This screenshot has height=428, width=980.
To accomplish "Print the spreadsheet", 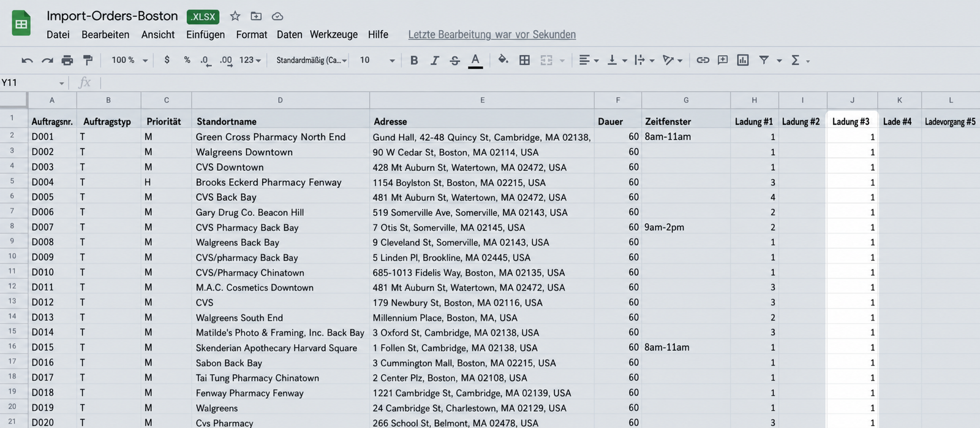I will click(x=67, y=60).
